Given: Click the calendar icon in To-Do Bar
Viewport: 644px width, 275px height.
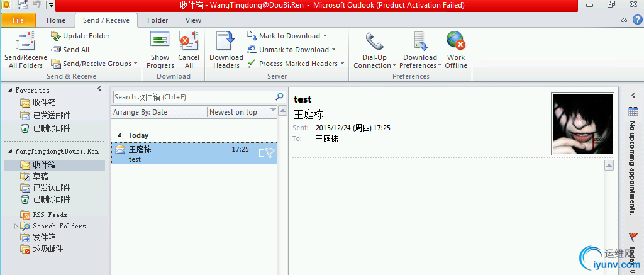Looking at the screenshot, I should pyautogui.click(x=633, y=111).
